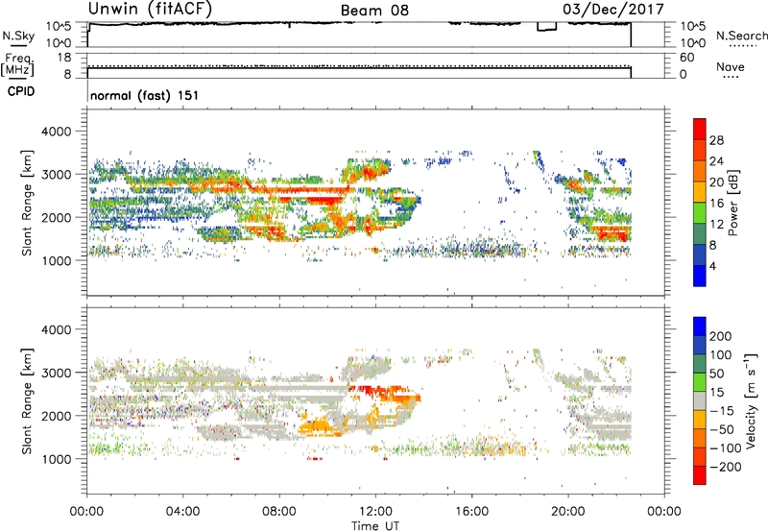
Task: Click the 'Unwin (fitACF)' title text
Action: pyautogui.click(x=150, y=9)
